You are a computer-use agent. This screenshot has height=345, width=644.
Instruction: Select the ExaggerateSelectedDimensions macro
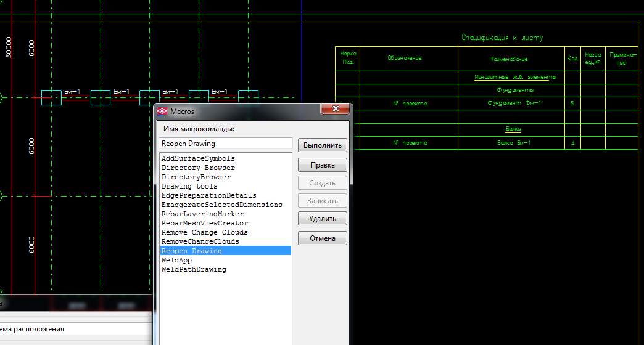tap(221, 205)
